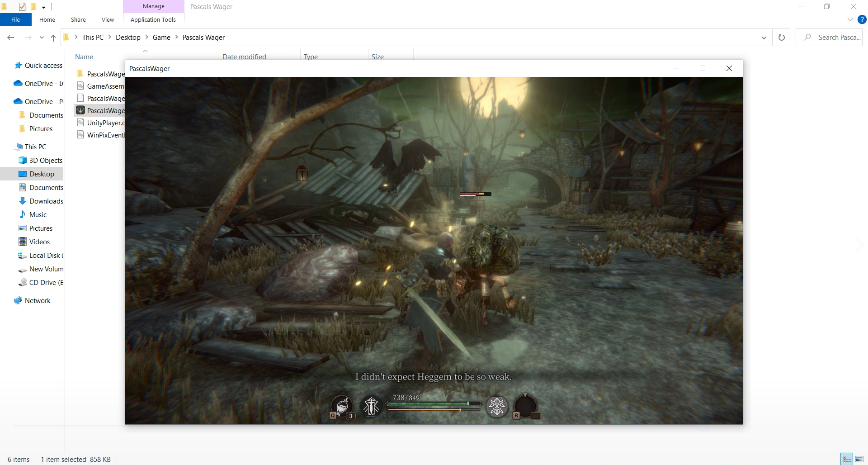The image size is (868, 465).
Task: Open the Application Tools tab
Action: pyautogui.click(x=153, y=19)
